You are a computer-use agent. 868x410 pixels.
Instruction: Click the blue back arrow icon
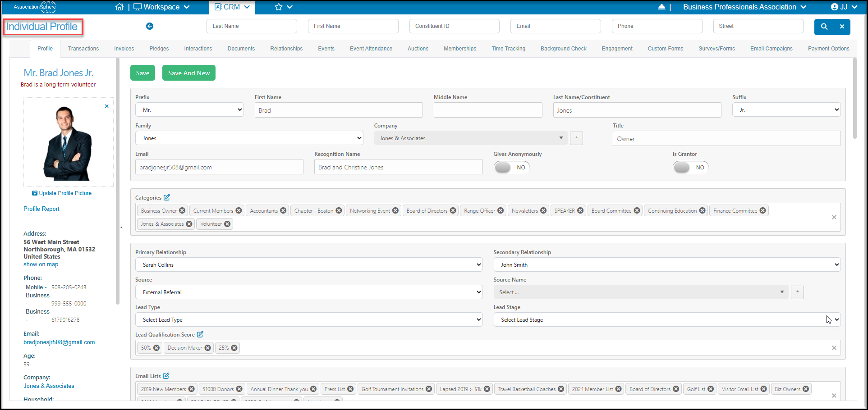click(150, 26)
